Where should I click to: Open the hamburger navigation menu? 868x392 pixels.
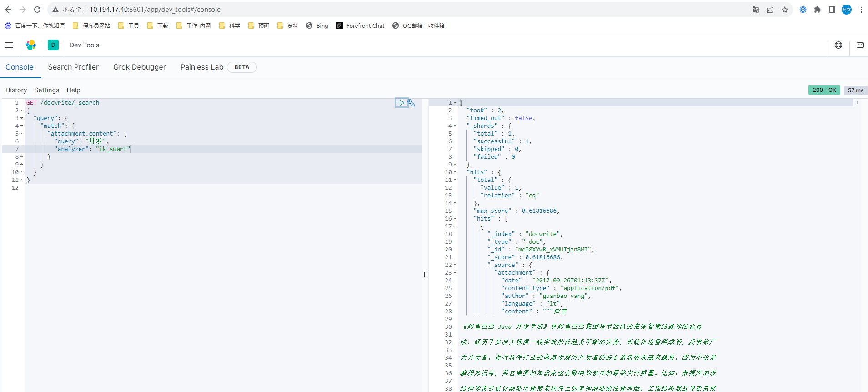click(9, 45)
